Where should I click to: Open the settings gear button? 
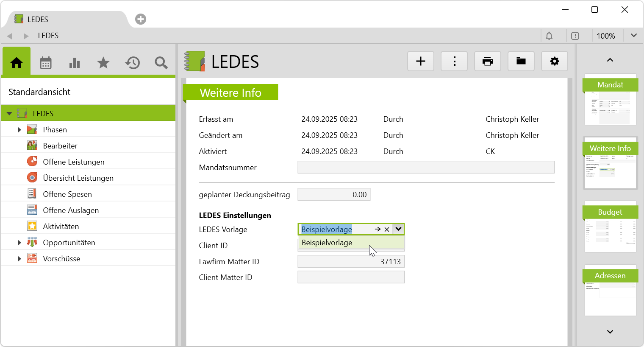[x=555, y=62]
